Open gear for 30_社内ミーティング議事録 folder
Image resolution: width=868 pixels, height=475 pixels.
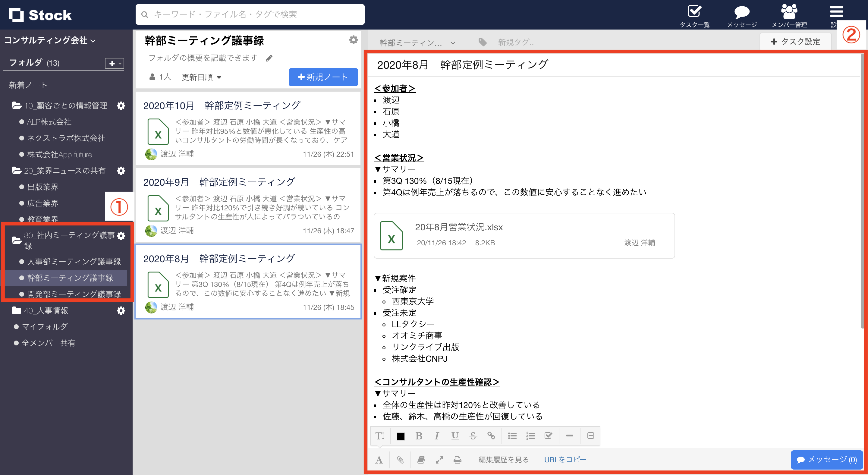[121, 235]
